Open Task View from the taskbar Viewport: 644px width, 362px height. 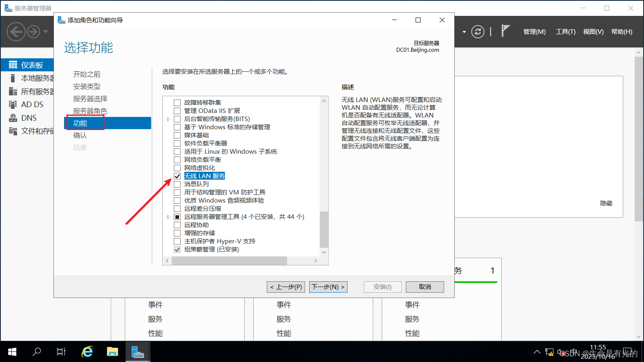61,351
